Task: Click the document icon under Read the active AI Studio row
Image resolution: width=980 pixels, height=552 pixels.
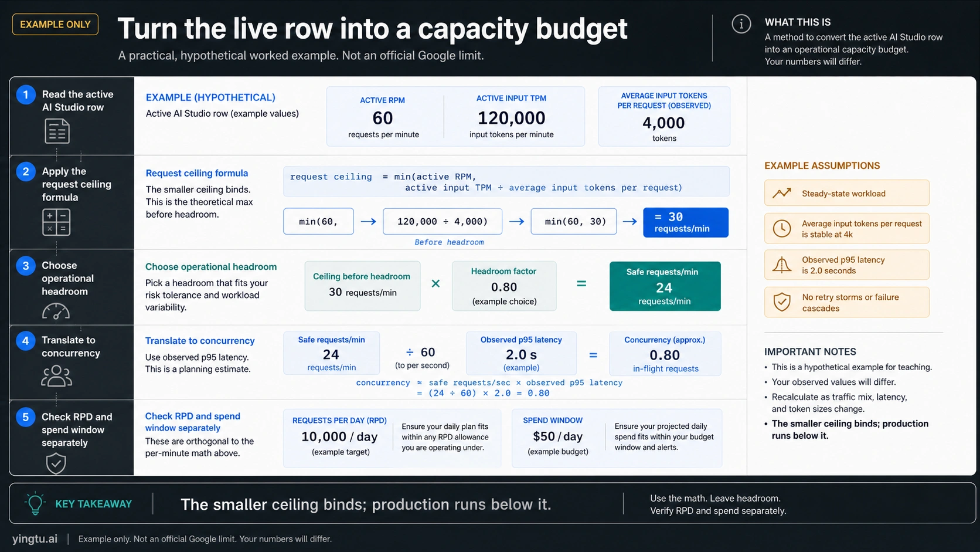Action: tap(57, 131)
